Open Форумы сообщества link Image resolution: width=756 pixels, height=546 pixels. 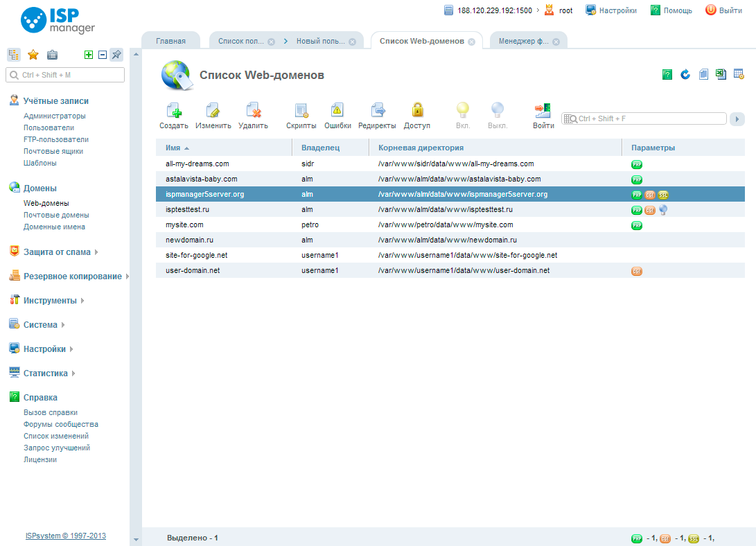(x=61, y=424)
